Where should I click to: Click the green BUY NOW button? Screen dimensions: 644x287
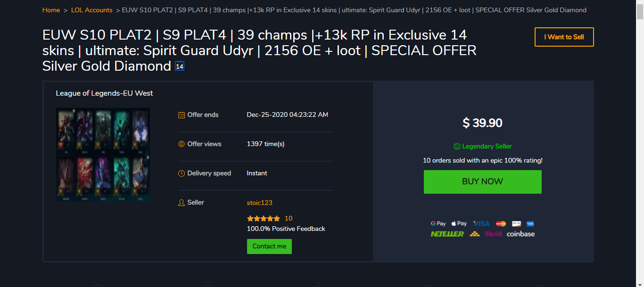click(483, 182)
